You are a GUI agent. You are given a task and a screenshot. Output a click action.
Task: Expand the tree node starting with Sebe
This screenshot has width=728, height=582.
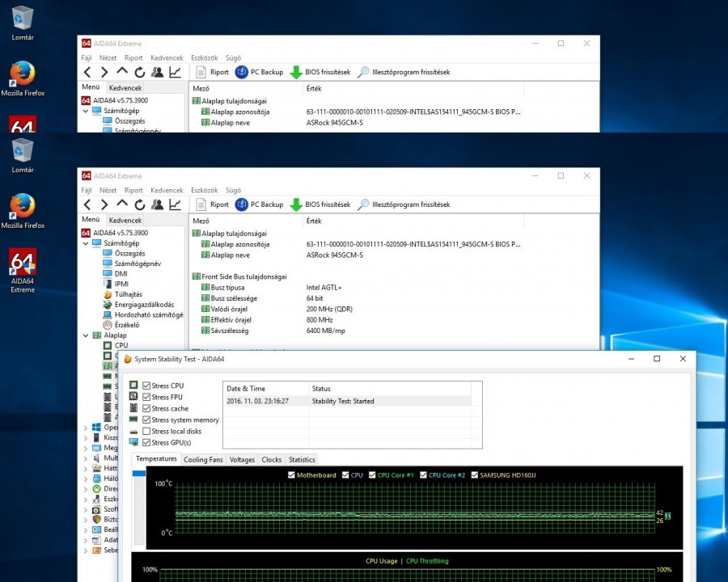click(86, 550)
